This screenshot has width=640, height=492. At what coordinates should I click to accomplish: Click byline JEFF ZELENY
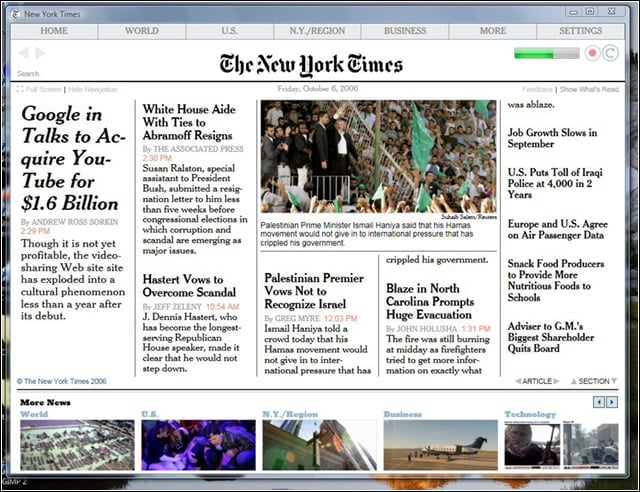click(x=177, y=307)
